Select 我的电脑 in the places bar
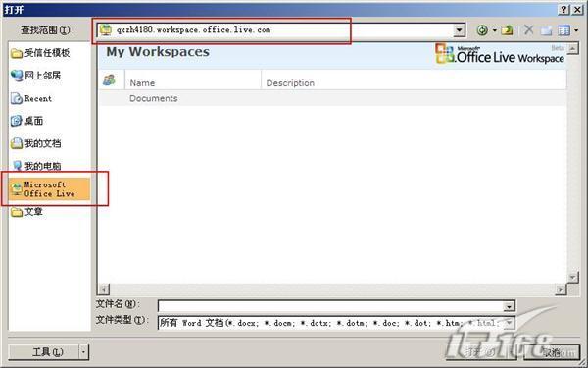Viewport: 588px width, 368px height. (x=36, y=166)
